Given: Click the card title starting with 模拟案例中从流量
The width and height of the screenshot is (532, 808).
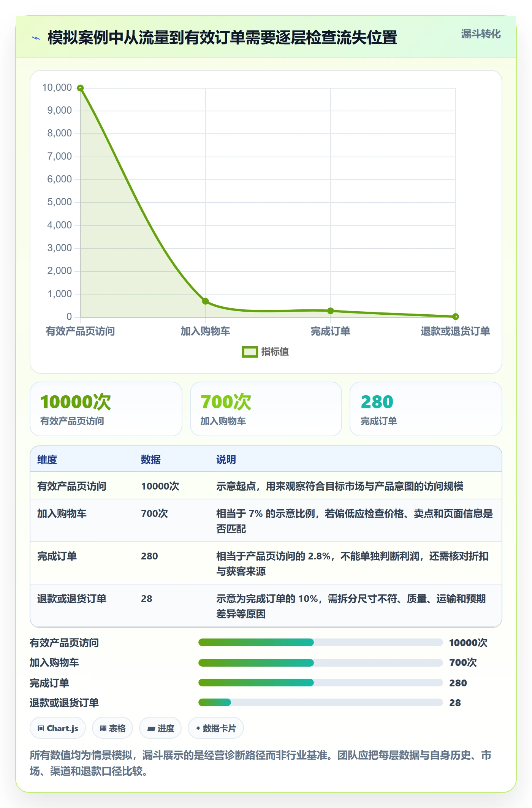Looking at the screenshot, I should [222, 38].
